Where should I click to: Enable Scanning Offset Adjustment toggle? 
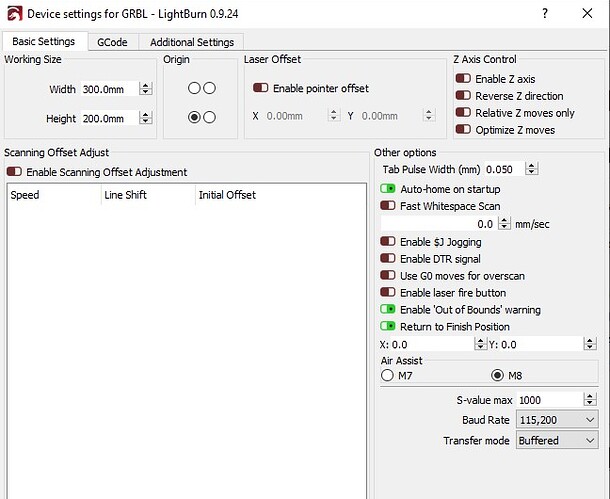[x=14, y=172]
